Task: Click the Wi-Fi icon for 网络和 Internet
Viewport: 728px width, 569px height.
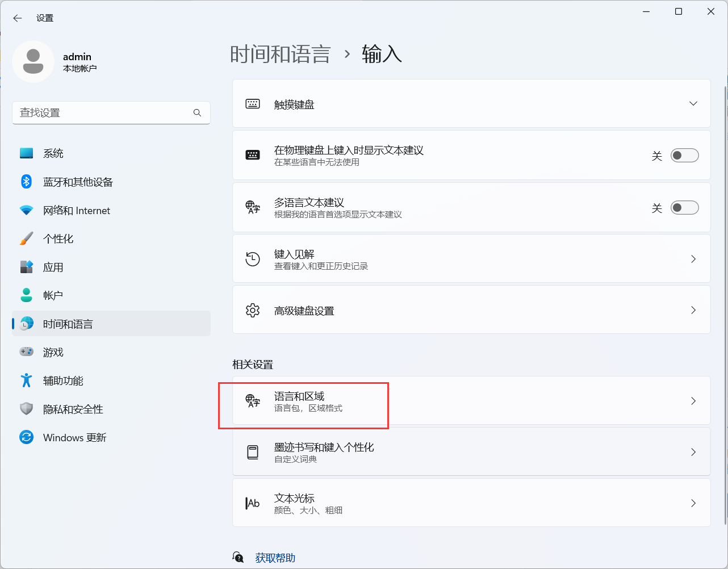Action: coord(27,210)
